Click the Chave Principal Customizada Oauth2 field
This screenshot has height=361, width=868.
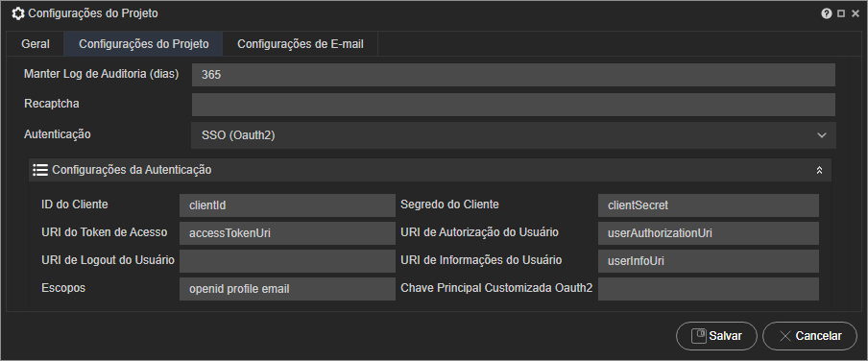(x=708, y=289)
